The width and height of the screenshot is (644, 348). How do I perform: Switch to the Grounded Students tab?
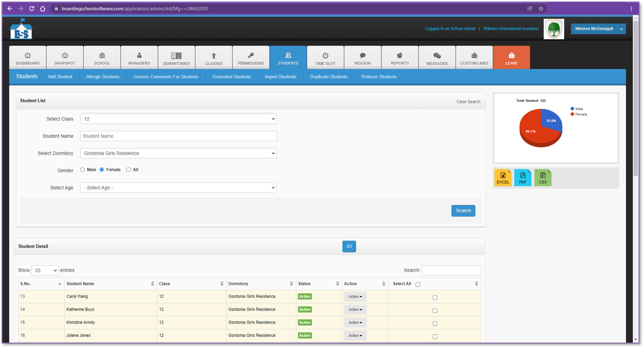[x=231, y=77]
